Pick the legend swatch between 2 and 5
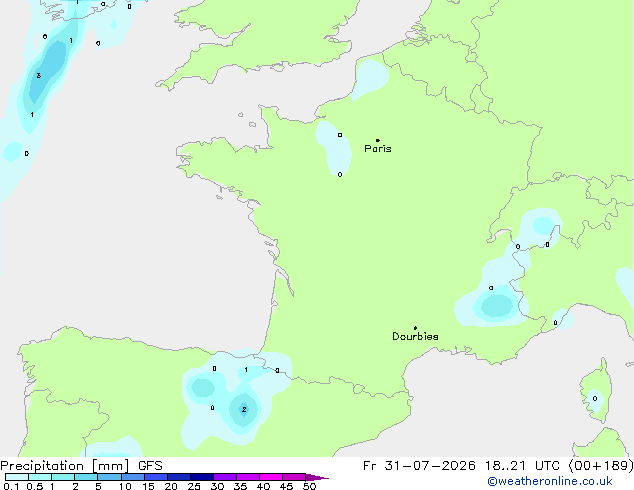 click(86, 477)
